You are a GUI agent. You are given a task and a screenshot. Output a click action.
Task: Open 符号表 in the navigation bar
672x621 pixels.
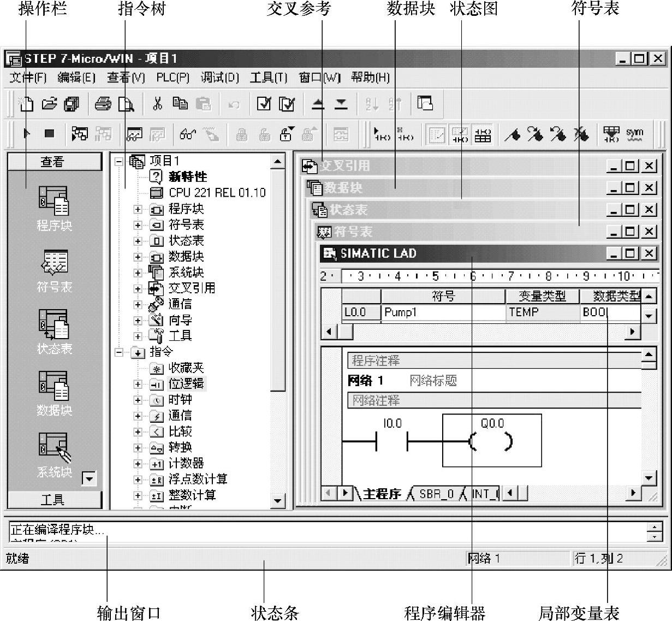tap(53, 270)
